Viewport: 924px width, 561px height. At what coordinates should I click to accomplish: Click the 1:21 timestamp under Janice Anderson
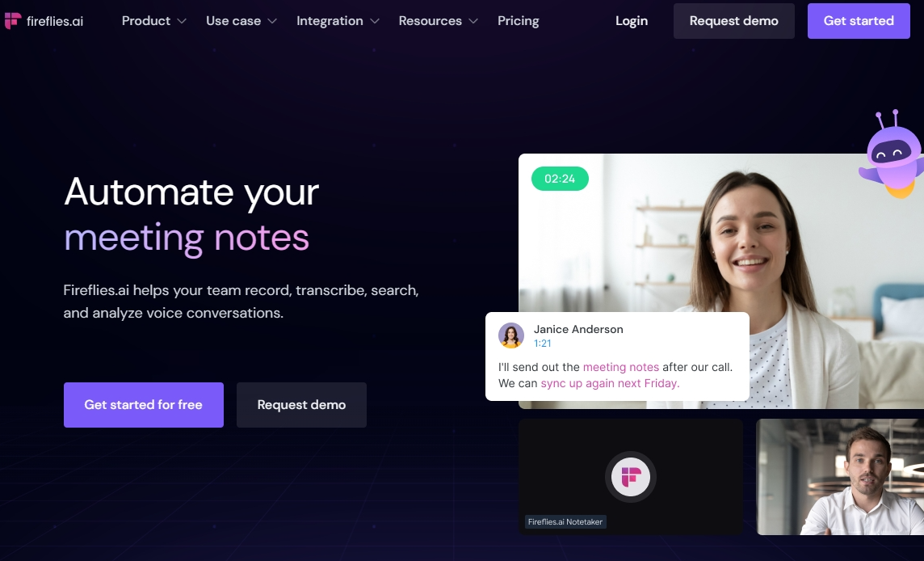pos(542,344)
